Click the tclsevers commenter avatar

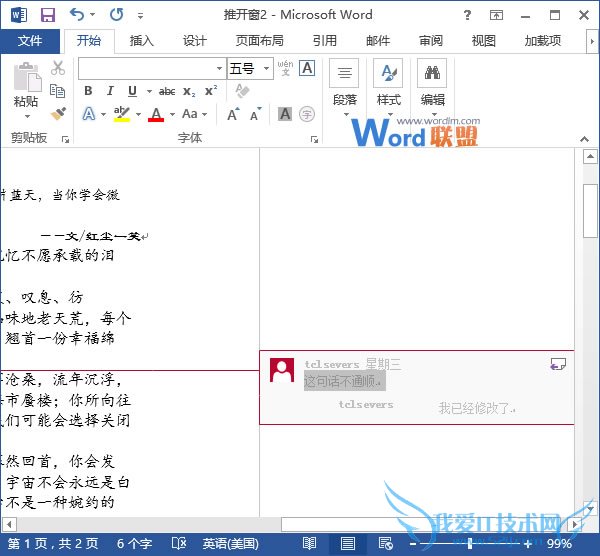point(282,370)
